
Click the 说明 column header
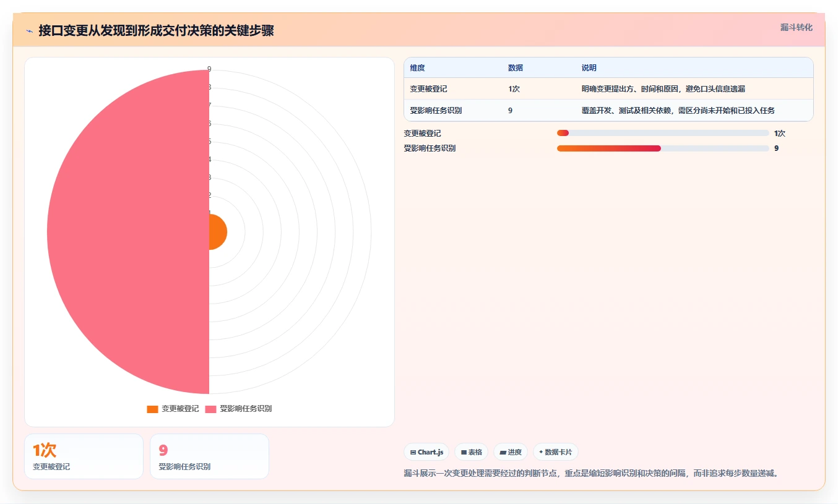[589, 68]
